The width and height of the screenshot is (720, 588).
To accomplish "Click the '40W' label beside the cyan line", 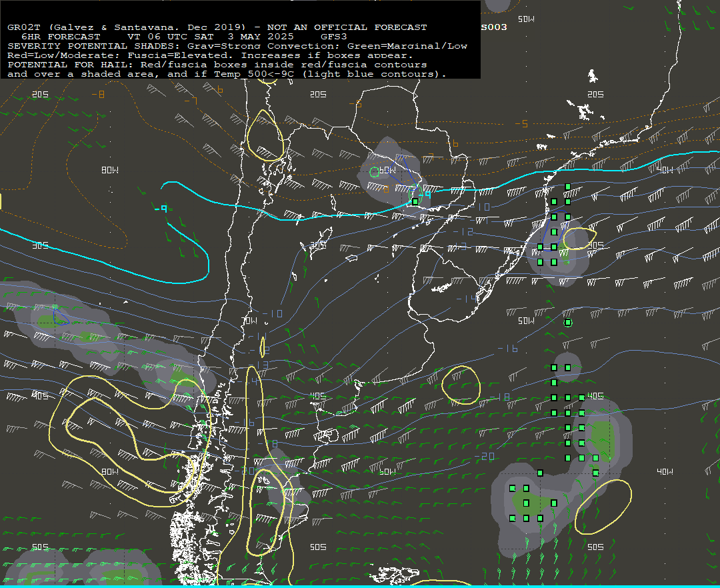I will click(665, 170).
